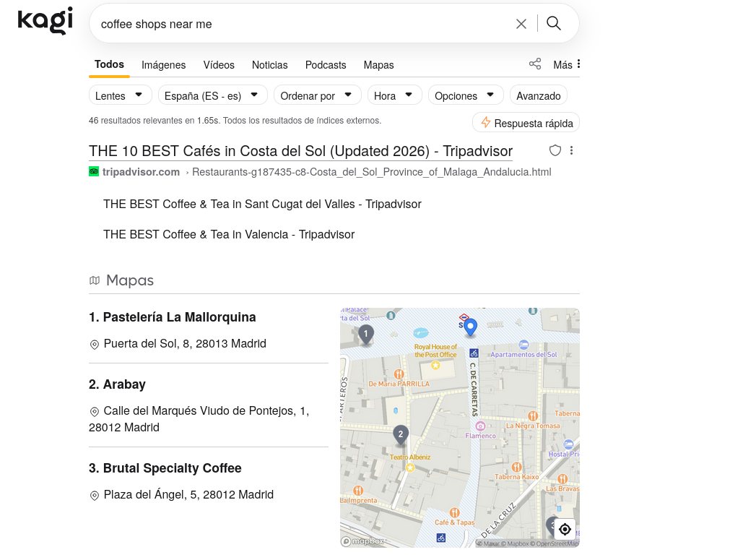This screenshot has height=560, width=756.
Task: Open the three-dot menu of the Tripadvisor result
Action: [x=571, y=150]
